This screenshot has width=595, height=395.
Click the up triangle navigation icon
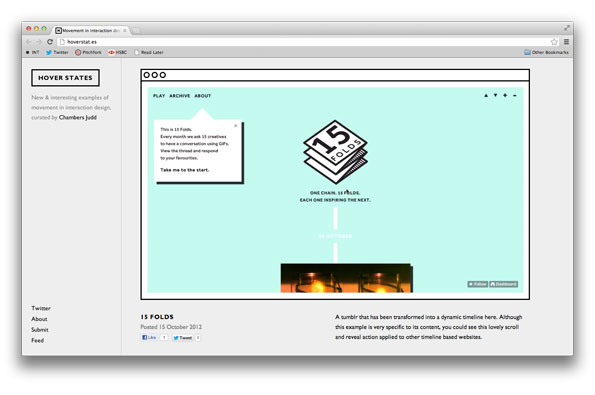pyautogui.click(x=486, y=96)
